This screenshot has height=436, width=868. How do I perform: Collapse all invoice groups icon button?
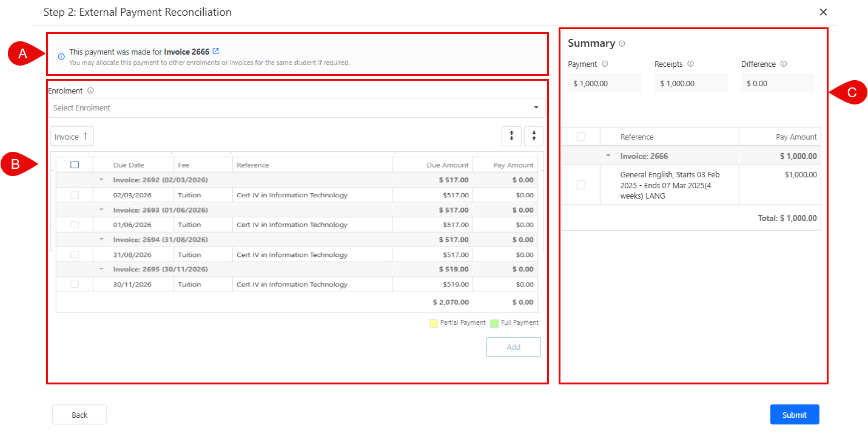tap(534, 137)
